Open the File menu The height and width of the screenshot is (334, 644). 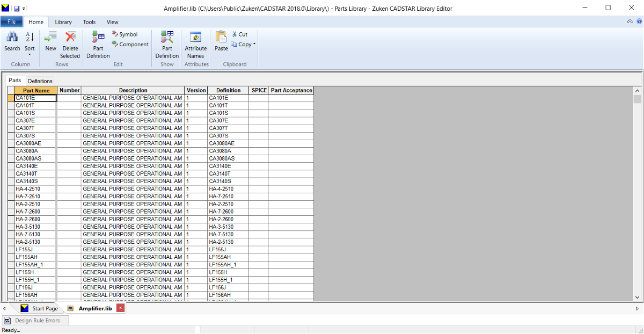[11, 22]
